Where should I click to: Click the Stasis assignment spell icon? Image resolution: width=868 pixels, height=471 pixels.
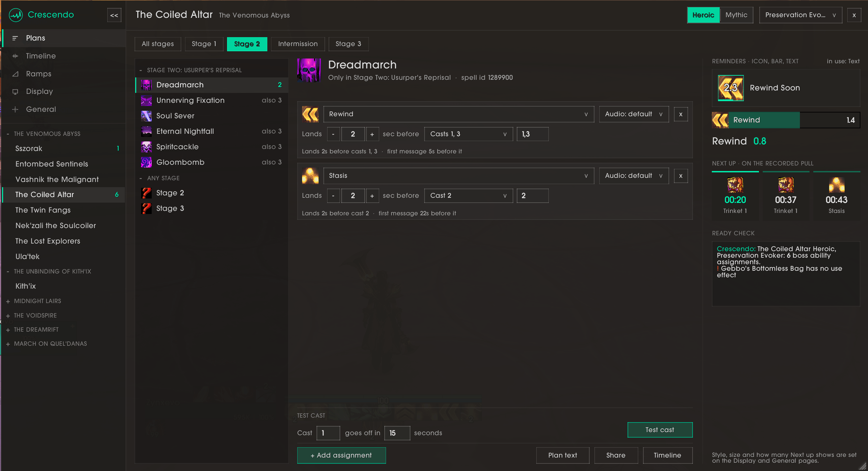point(310,176)
